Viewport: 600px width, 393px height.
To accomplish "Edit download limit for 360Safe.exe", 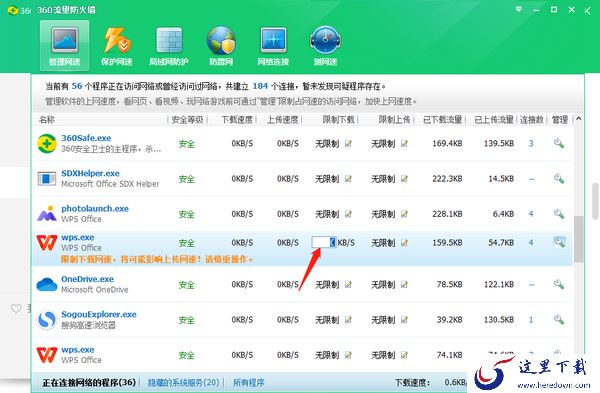I will pyautogui.click(x=348, y=144).
